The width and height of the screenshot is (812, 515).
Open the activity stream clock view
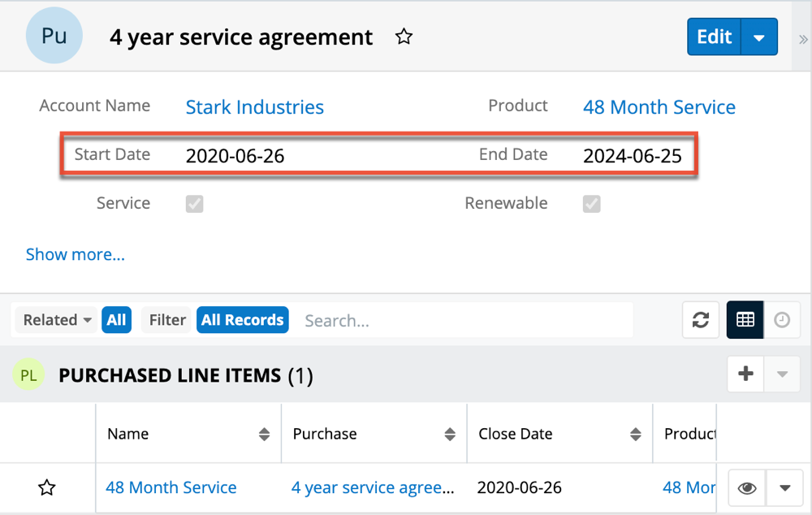tap(782, 320)
